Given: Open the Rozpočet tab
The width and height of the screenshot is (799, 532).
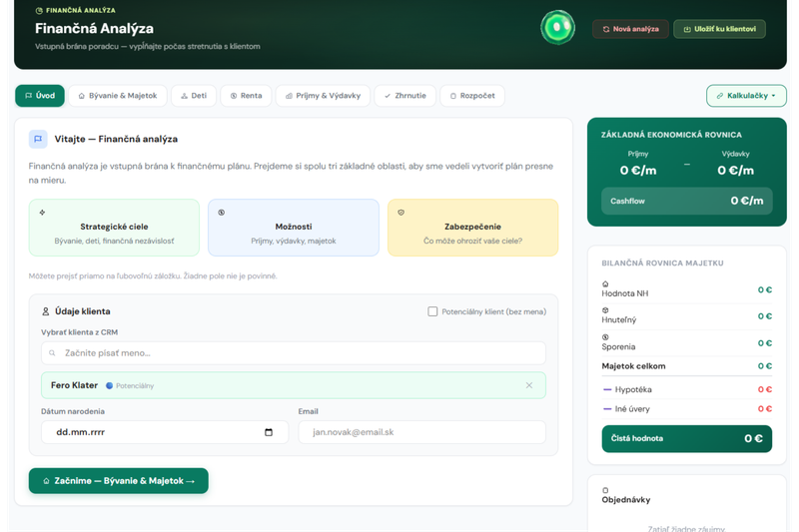Looking at the screenshot, I should point(472,96).
